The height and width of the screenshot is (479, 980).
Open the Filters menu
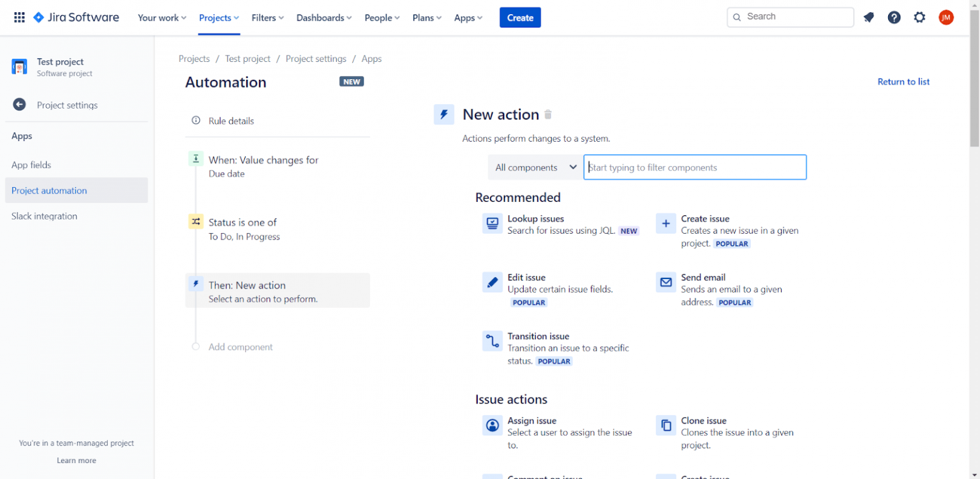267,18
